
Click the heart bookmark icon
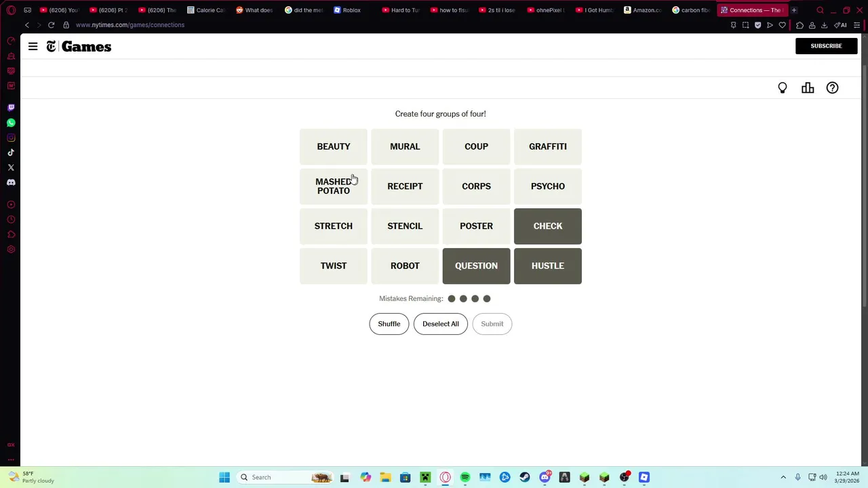click(782, 25)
